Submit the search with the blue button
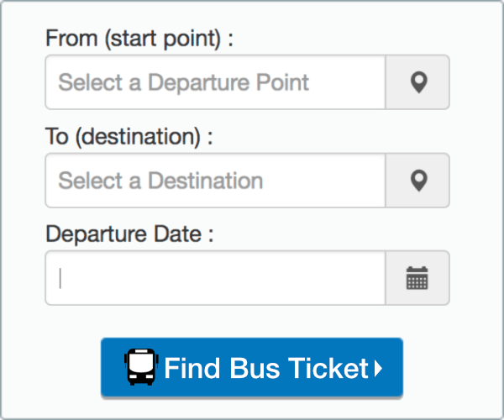 pos(252,367)
